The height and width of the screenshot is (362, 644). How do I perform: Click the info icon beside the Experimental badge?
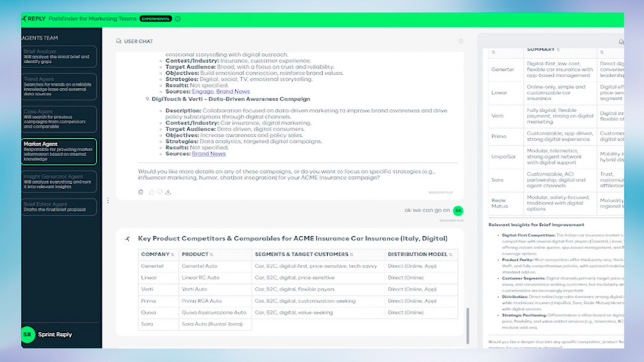click(x=178, y=19)
